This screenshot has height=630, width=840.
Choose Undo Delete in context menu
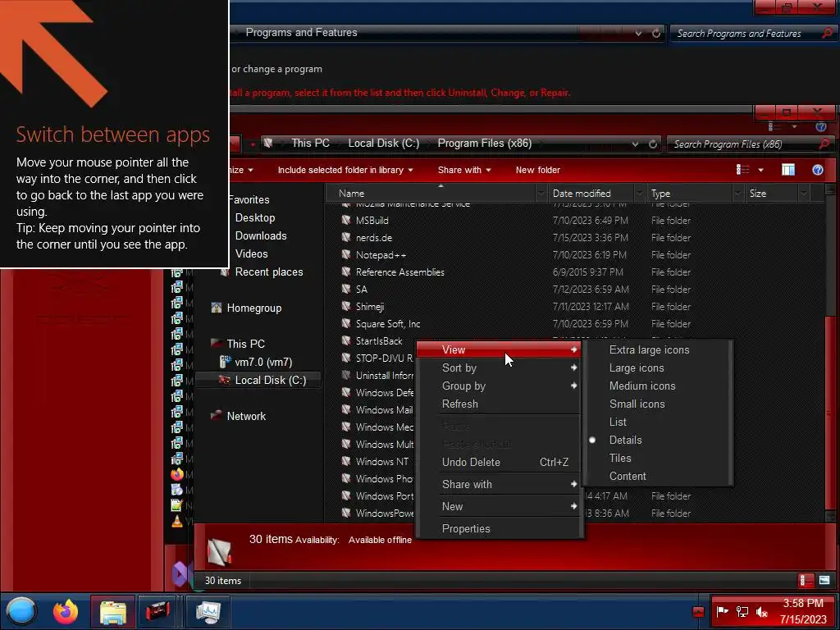point(500,462)
